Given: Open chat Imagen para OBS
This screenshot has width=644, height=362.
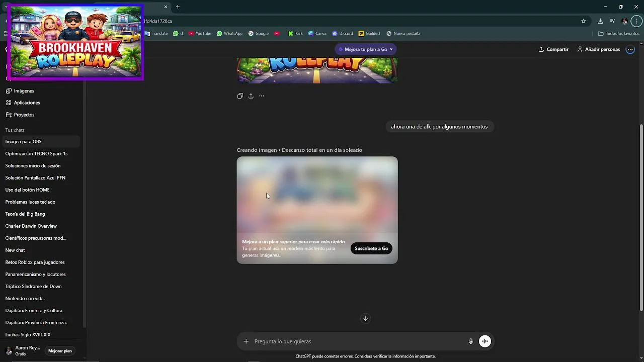Looking at the screenshot, I should tap(42, 142).
